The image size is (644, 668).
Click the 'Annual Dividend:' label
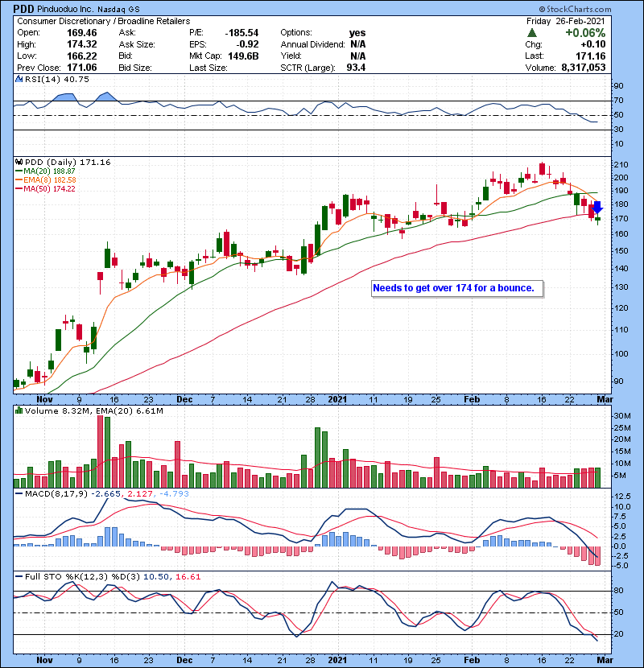tap(313, 44)
